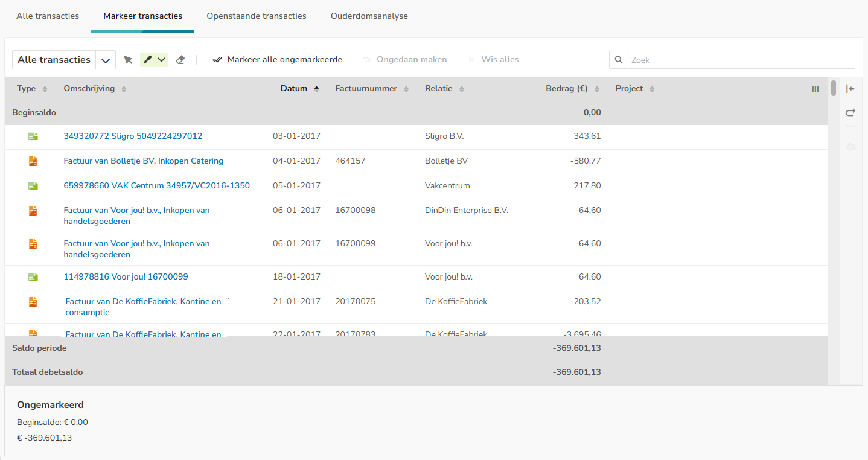Click Markeer alle ongemarkeerde button
This screenshot has height=460, width=868.
(x=278, y=60)
